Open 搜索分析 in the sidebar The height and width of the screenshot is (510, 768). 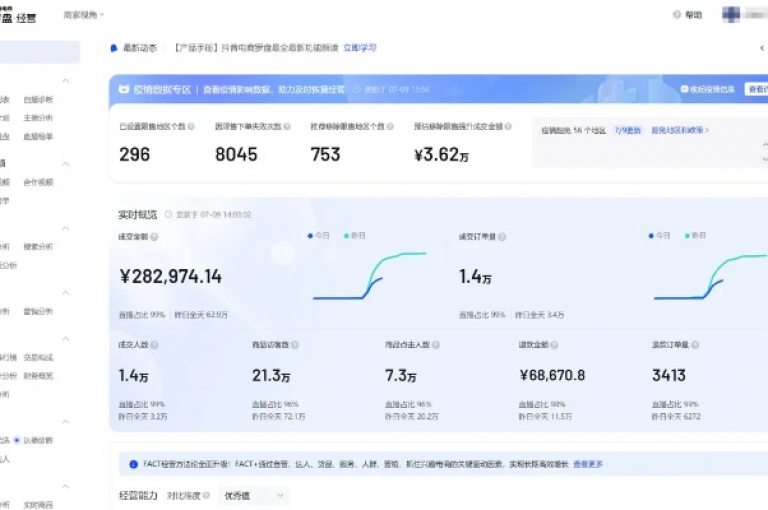[x=38, y=247]
